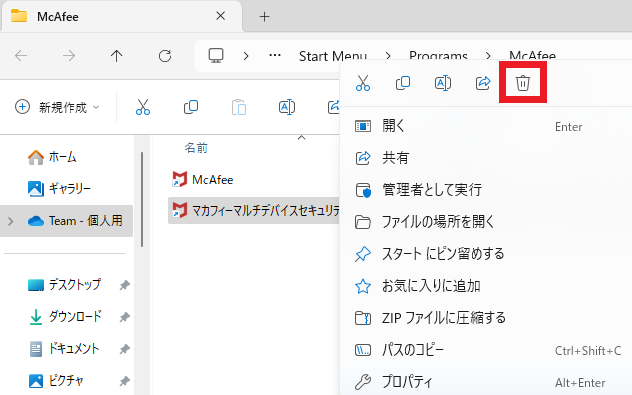Choose お気に入りに追加 from the context menu

[485, 286]
